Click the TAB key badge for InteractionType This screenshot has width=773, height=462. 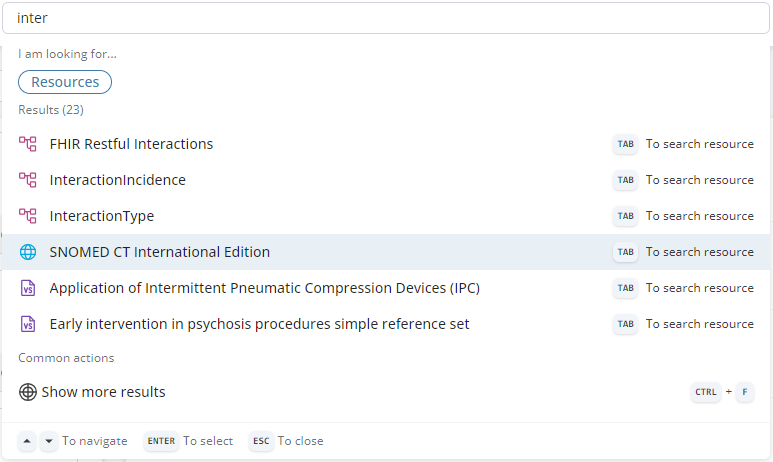625,216
